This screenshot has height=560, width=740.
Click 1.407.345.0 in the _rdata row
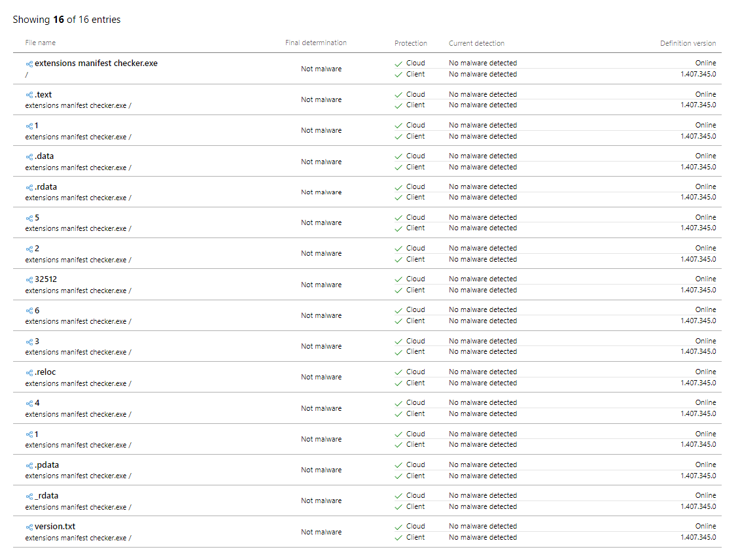(698, 506)
